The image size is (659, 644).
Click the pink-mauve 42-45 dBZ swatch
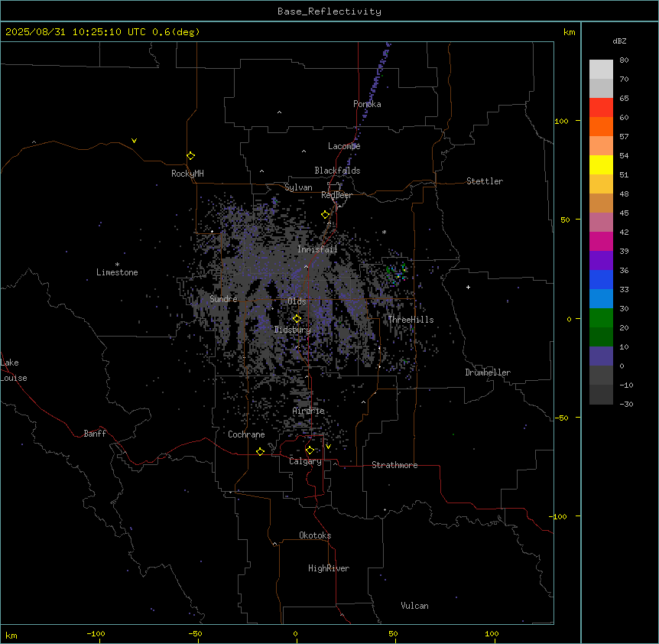(601, 223)
